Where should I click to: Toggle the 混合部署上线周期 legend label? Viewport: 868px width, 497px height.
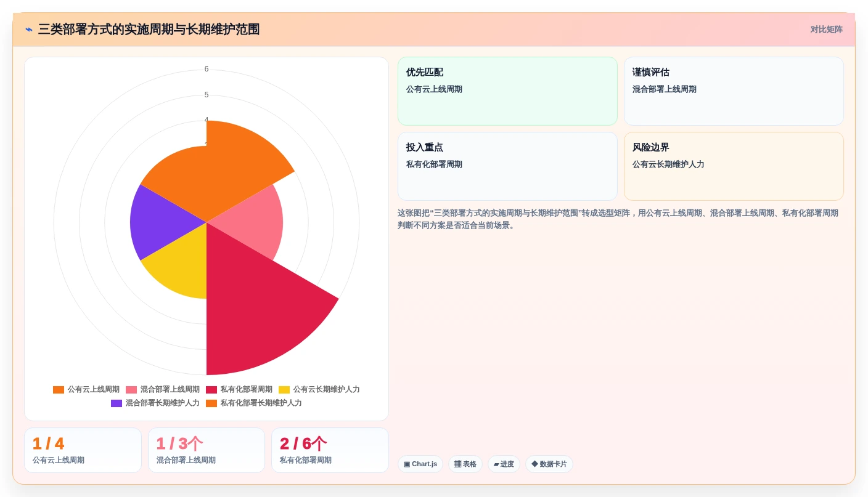[170, 390]
